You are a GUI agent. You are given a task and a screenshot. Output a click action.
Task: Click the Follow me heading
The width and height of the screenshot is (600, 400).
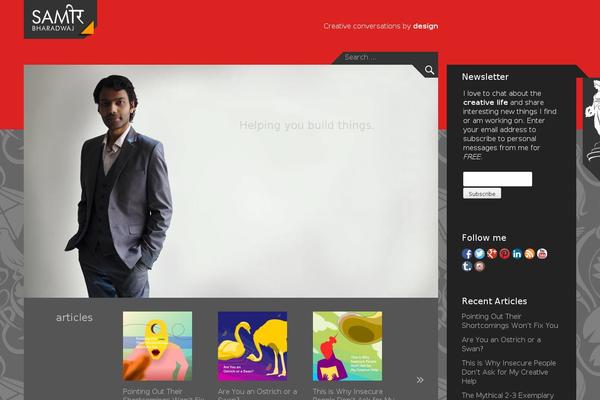click(x=484, y=238)
